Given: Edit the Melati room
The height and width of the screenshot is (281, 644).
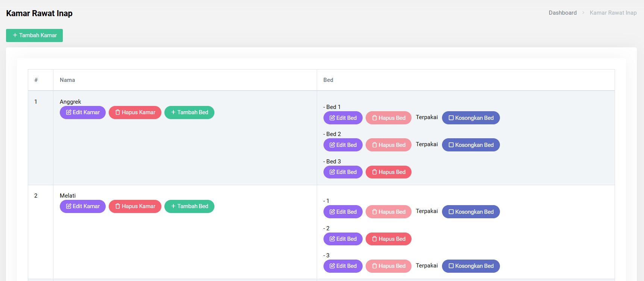Looking at the screenshot, I should (x=83, y=206).
